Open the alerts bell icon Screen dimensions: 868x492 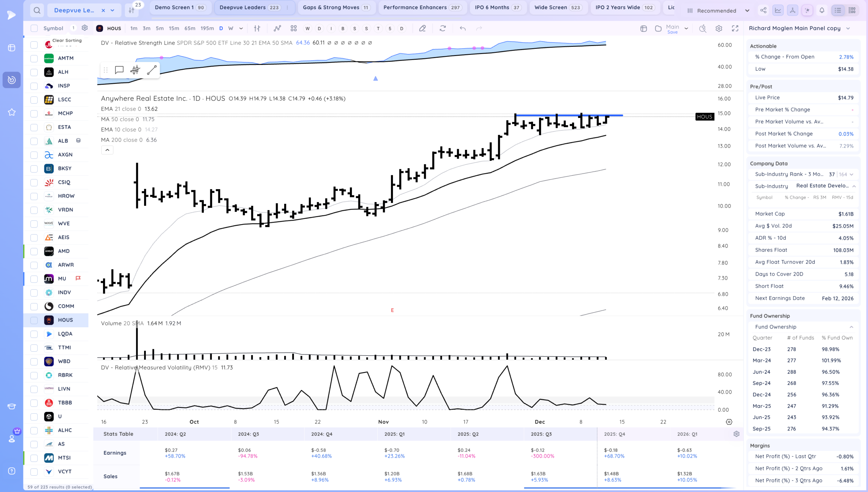point(822,11)
